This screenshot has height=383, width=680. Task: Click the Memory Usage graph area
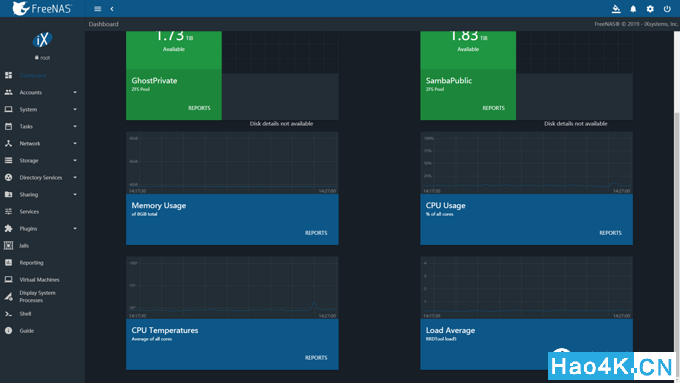pyautogui.click(x=232, y=163)
